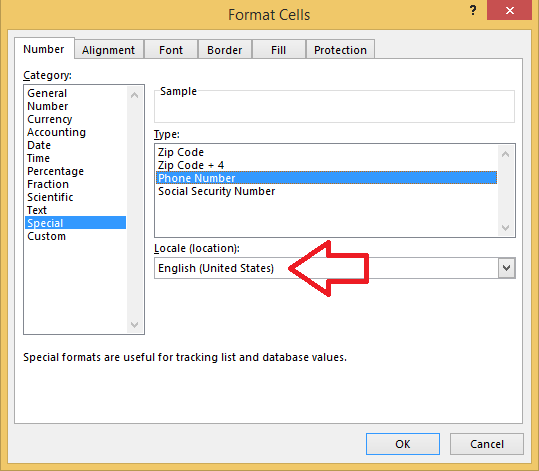The height and width of the screenshot is (471, 539).
Task: Click Category list scroll up arrow
Action: coord(135,95)
